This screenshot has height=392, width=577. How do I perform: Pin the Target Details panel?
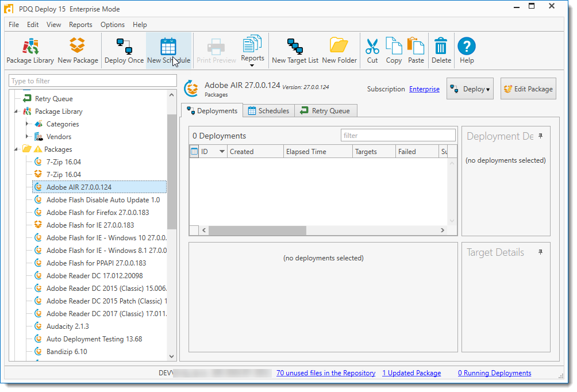(540, 252)
